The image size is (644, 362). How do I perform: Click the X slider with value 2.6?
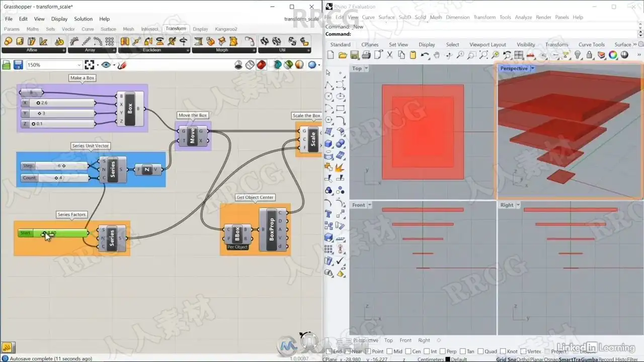(x=58, y=103)
